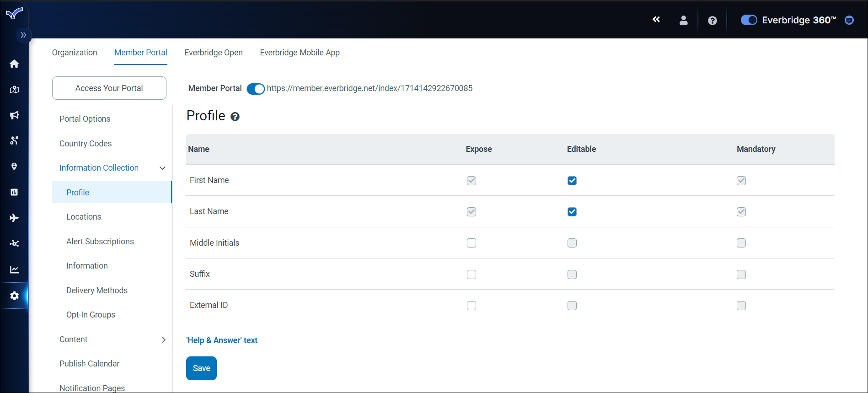
Task: Uncheck Editable for Last Name
Action: point(572,212)
